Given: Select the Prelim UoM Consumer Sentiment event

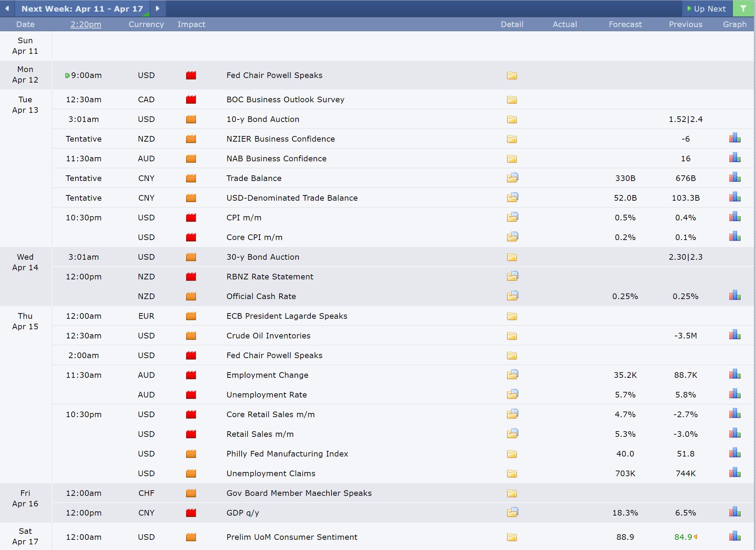Looking at the screenshot, I should pyautogui.click(x=292, y=537).
